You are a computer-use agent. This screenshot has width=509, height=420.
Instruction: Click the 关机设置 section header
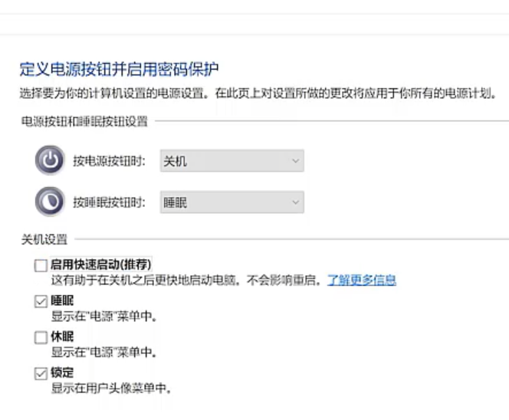[x=44, y=240]
